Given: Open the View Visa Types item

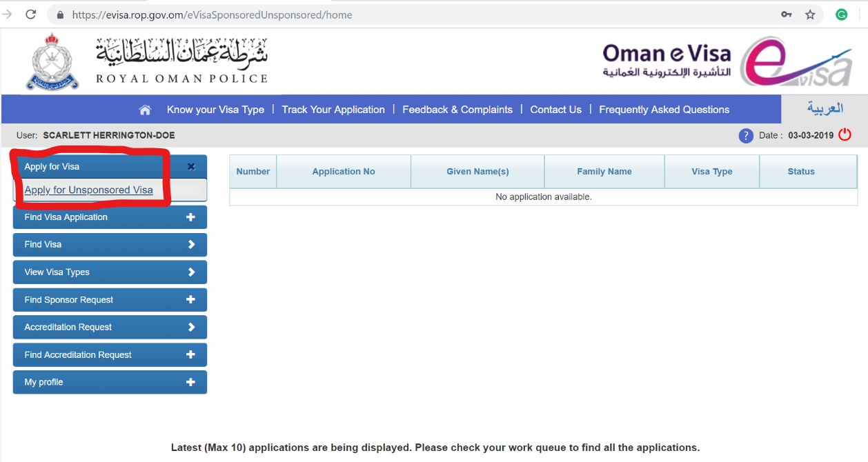Looking at the screenshot, I should click(x=110, y=272).
